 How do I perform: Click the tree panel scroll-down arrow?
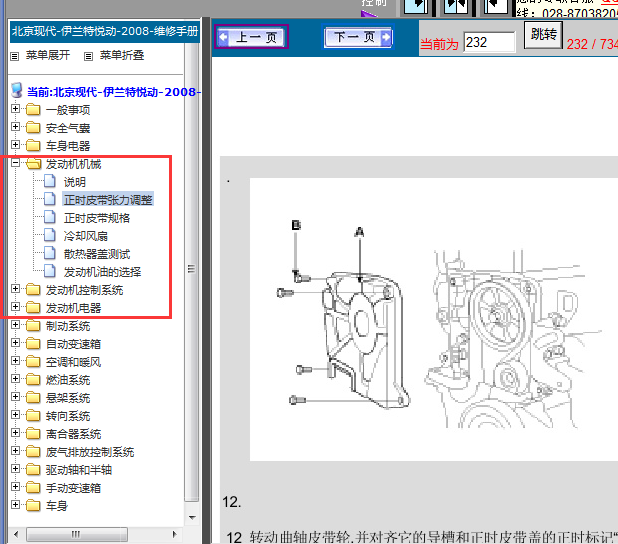click(x=192, y=518)
